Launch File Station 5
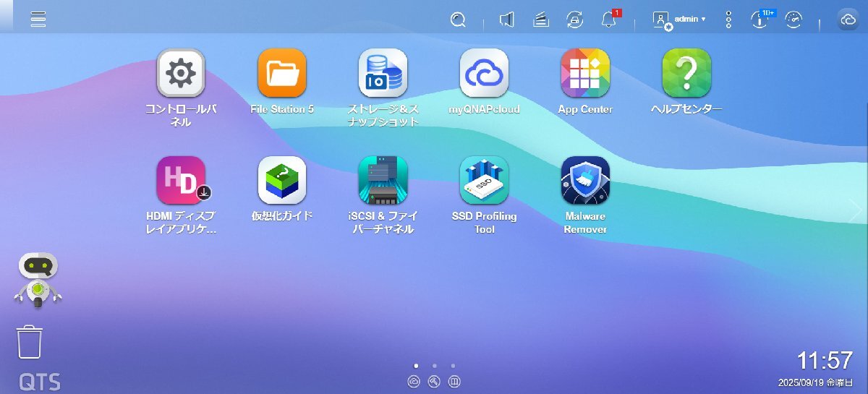 coord(282,72)
